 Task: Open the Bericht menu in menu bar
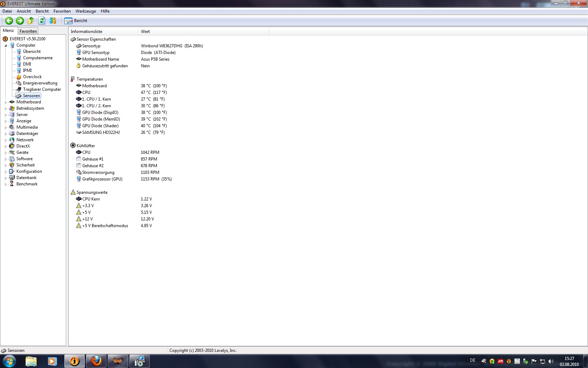point(42,11)
